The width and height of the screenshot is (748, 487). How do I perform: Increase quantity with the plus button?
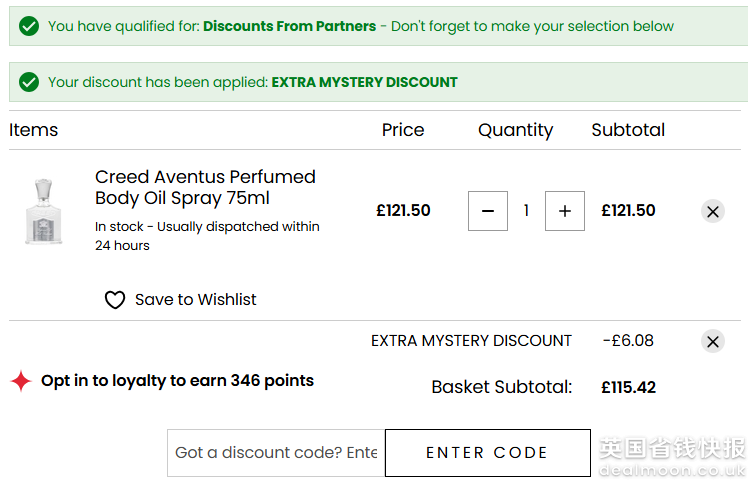(x=565, y=211)
